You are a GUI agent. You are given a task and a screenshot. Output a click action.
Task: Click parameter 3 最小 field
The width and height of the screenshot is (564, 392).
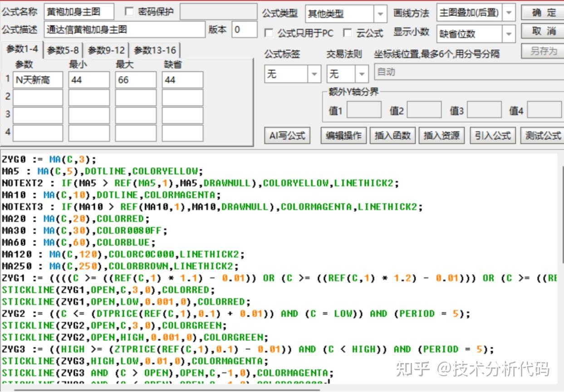89,115
